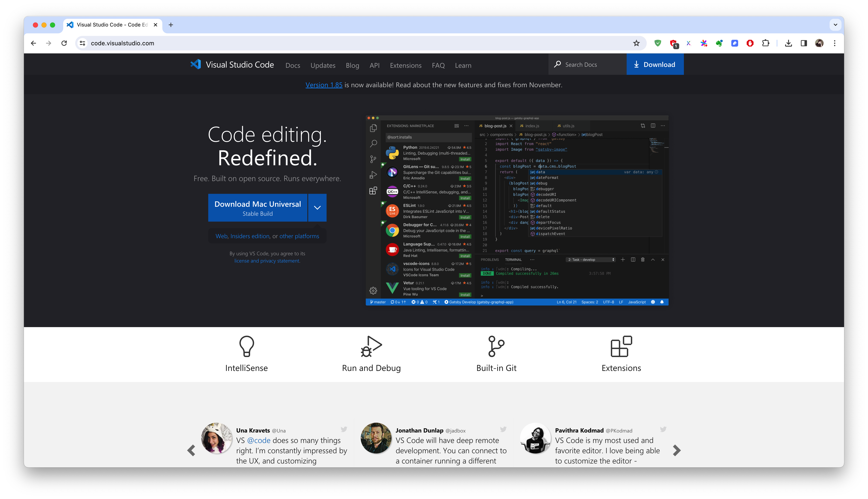View site information icon in address bar
The image size is (868, 499).
pos(82,43)
